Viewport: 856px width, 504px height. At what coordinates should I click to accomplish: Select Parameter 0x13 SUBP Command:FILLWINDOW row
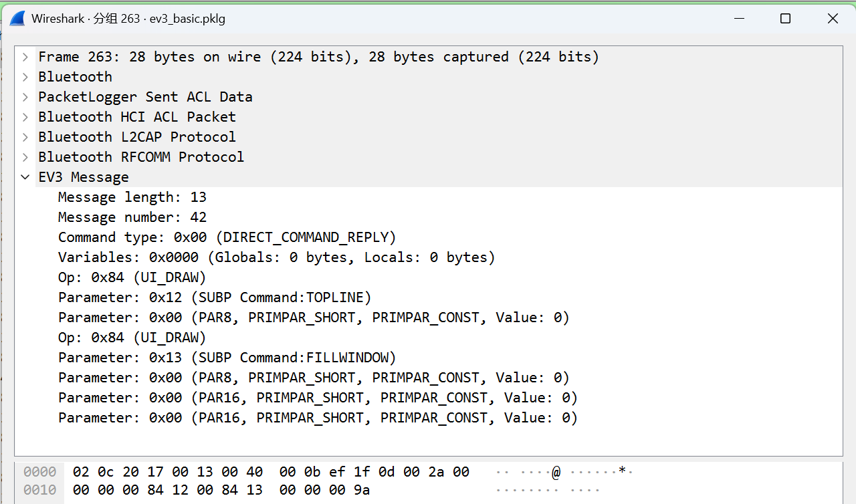227,358
